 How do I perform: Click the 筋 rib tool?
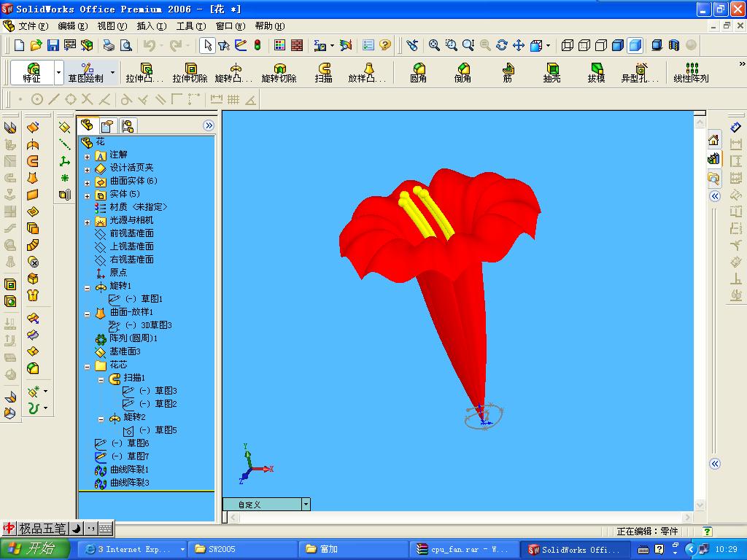[508, 73]
